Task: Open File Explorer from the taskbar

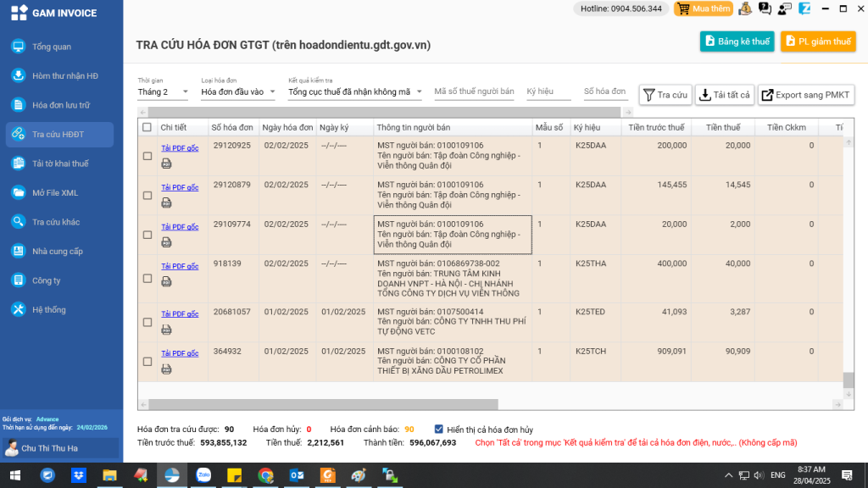Action: click(109, 475)
